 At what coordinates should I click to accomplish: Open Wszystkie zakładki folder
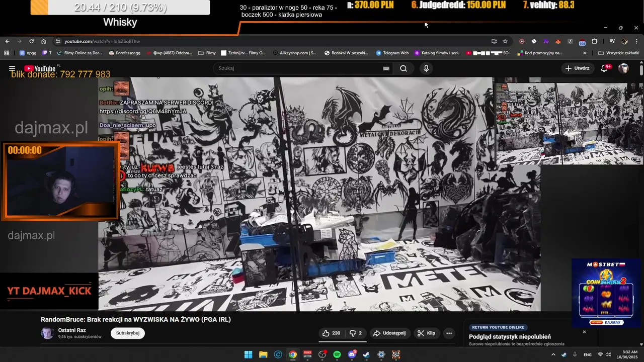point(619,53)
